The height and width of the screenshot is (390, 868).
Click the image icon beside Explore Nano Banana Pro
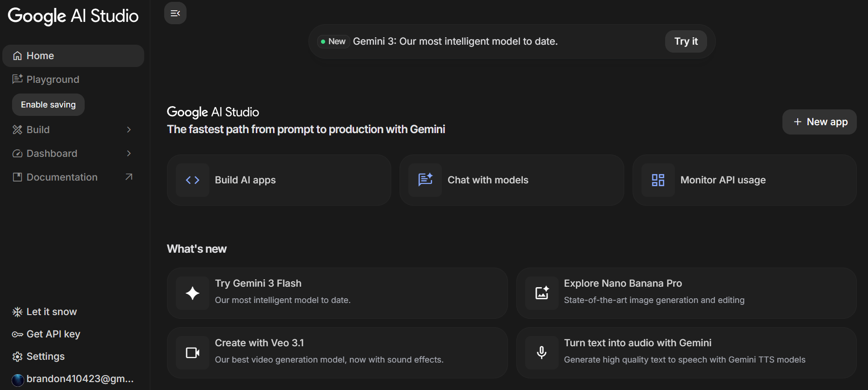click(541, 293)
